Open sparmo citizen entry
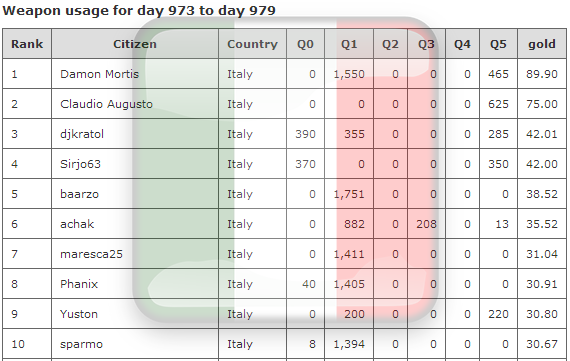This screenshot has height=361, width=570. [x=81, y=344]
